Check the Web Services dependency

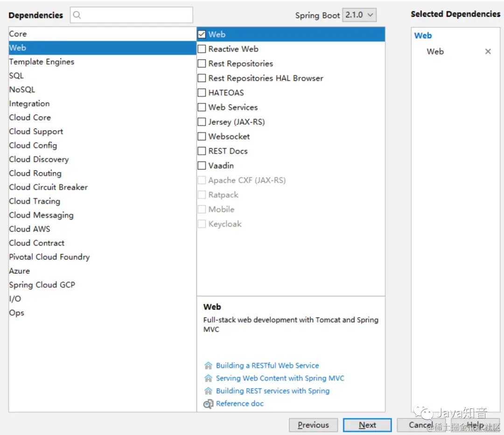point(202,107)
